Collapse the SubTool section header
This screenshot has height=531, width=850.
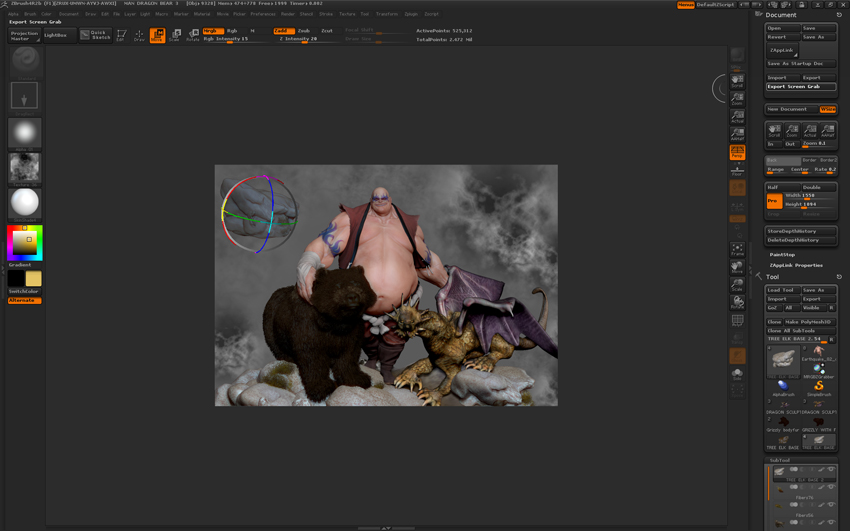780,460
